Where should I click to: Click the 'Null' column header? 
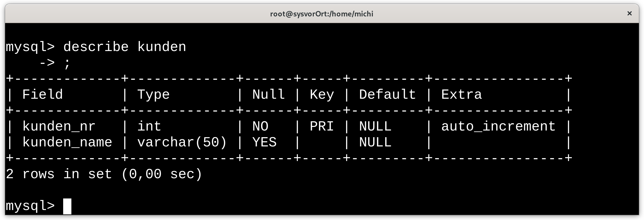(269, 95)
